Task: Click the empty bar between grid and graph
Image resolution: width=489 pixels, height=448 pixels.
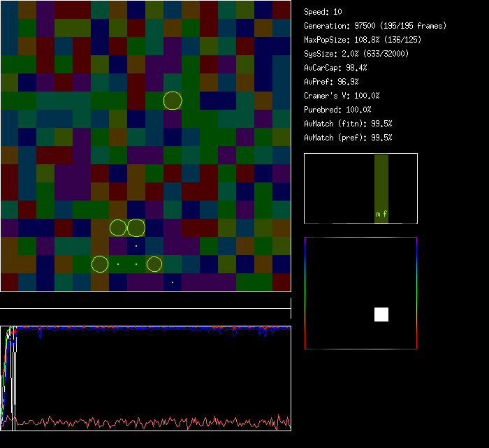Action: [145, 304]
